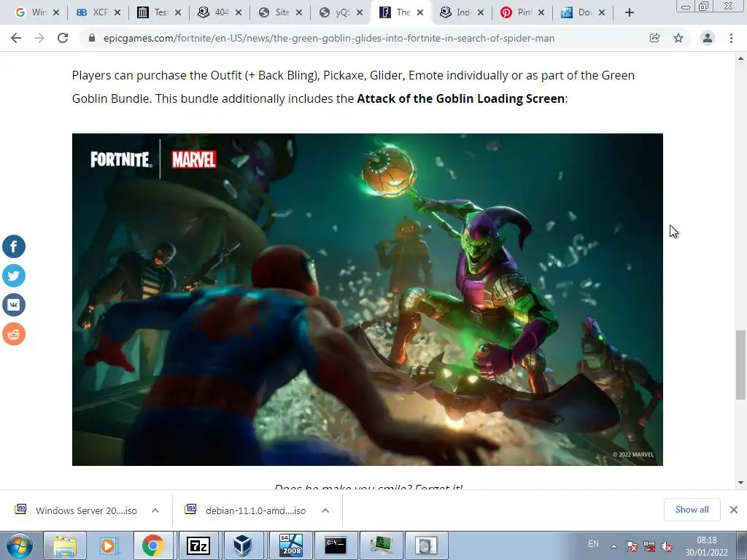Bookmark this page with star icon
The width and height of the screenshot is (747, 560).
[x=678, y=38]
